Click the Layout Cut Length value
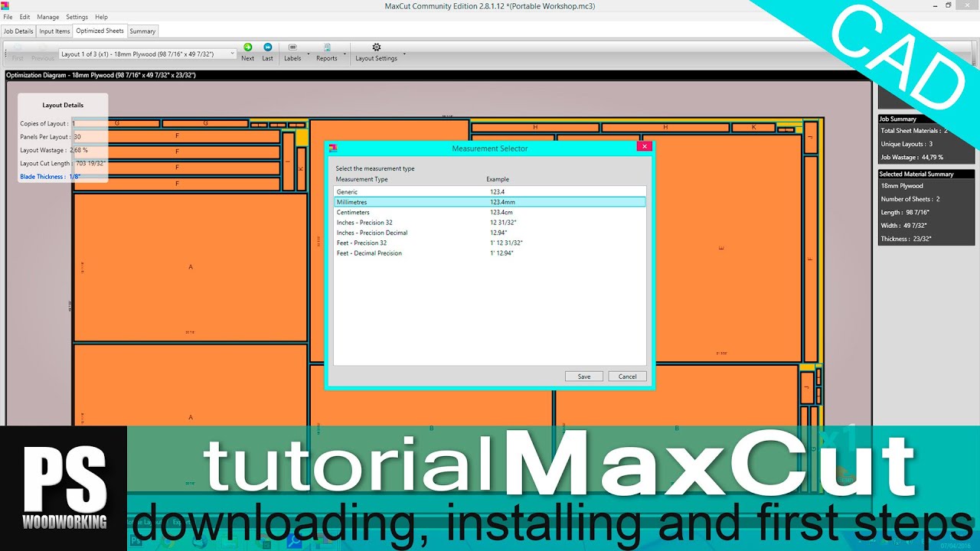Screen dimensions: 980x551 pyautogui.click(x=91, y=163)
